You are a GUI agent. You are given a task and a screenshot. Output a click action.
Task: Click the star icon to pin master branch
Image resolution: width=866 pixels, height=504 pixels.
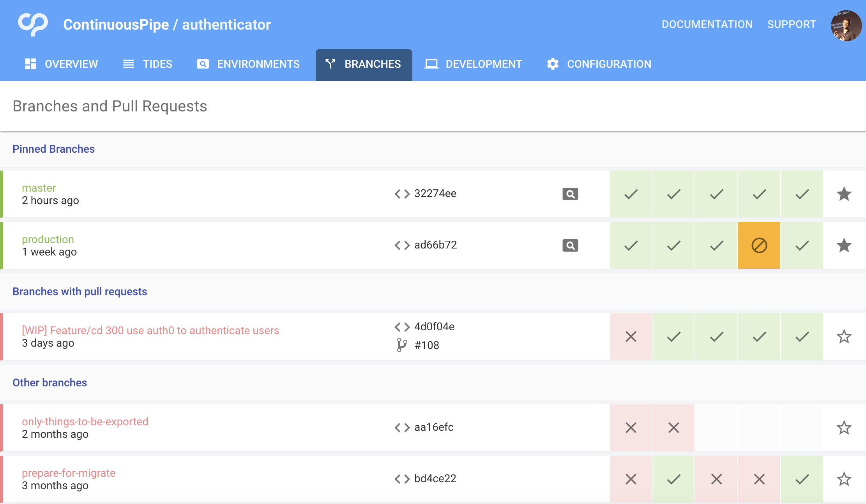[x=845, y=193]
